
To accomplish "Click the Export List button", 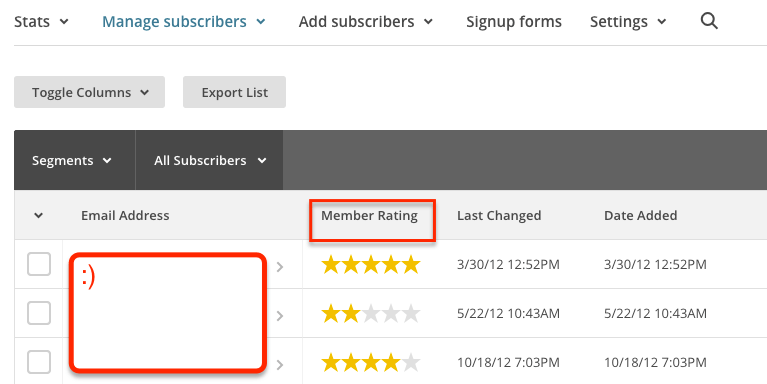I will (234, 92).
